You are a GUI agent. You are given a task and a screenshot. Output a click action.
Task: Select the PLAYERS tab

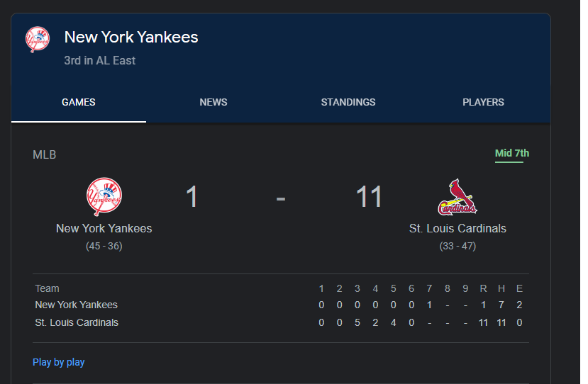[x=483, y=102]
